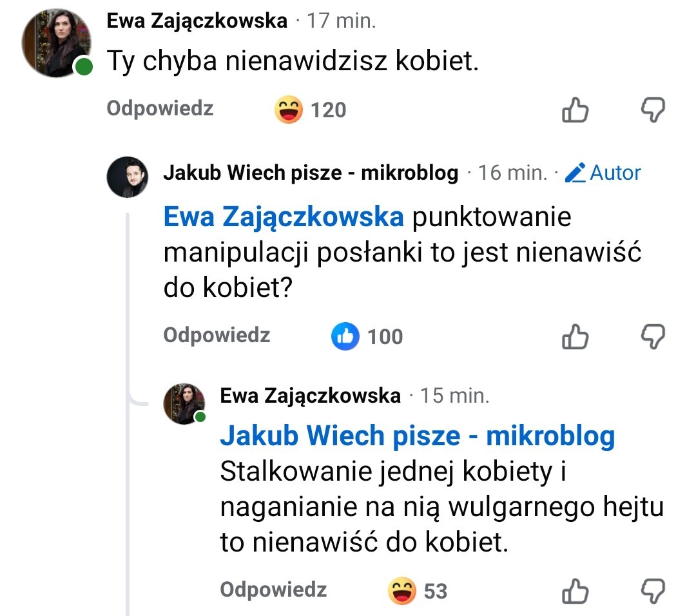696x616 pixels.
Task: Dislike the top comment about hating women
Action: 652,111
